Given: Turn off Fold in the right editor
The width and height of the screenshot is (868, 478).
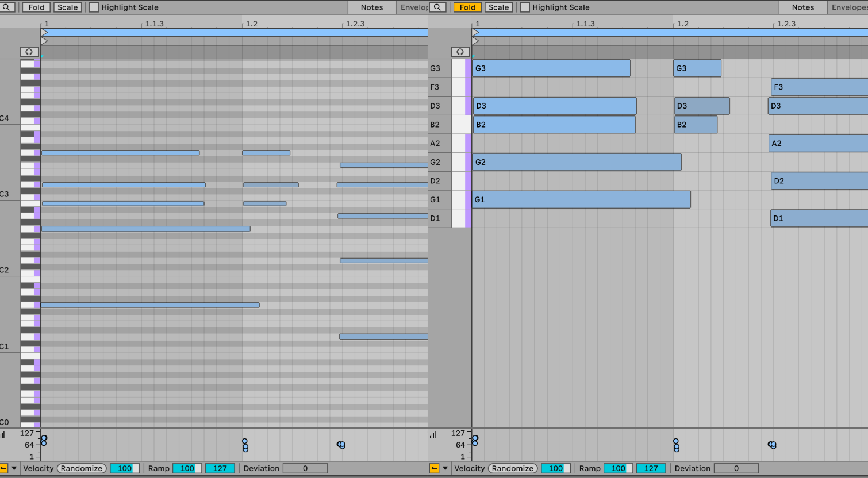Looking at the screenshot, I should coord(467,7).
